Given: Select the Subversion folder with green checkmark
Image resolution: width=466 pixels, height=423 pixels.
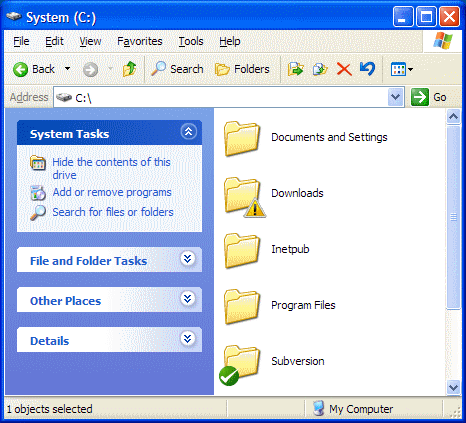Looking at the screenshot, I should tap(241, 365).
